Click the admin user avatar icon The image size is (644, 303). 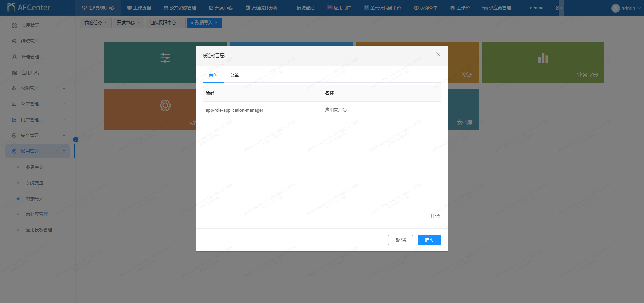point(615,8)
